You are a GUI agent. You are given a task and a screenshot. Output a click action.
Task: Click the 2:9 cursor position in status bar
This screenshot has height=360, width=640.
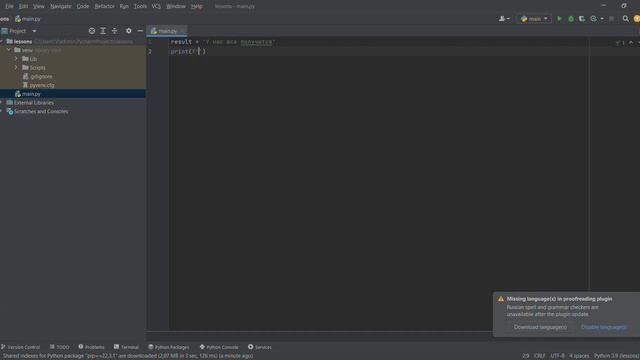tap(526, 356)
